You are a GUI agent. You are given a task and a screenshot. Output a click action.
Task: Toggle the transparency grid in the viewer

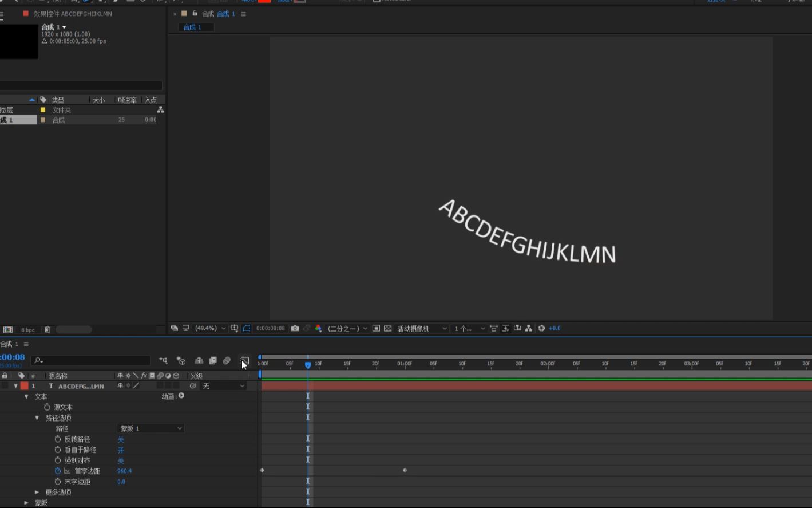(387, 328)
